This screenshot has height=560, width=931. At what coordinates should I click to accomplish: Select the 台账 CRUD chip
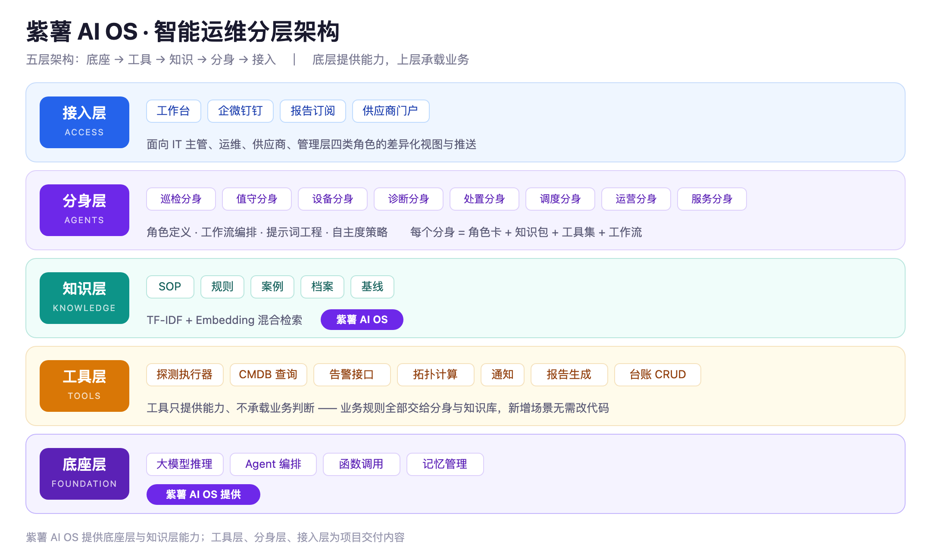[658, 375]
